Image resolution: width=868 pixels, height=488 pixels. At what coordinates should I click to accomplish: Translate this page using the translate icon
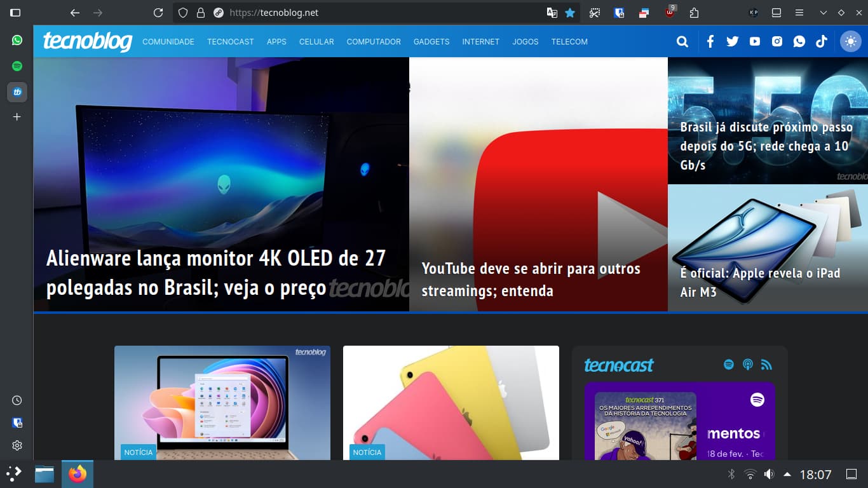click(552, 13)
